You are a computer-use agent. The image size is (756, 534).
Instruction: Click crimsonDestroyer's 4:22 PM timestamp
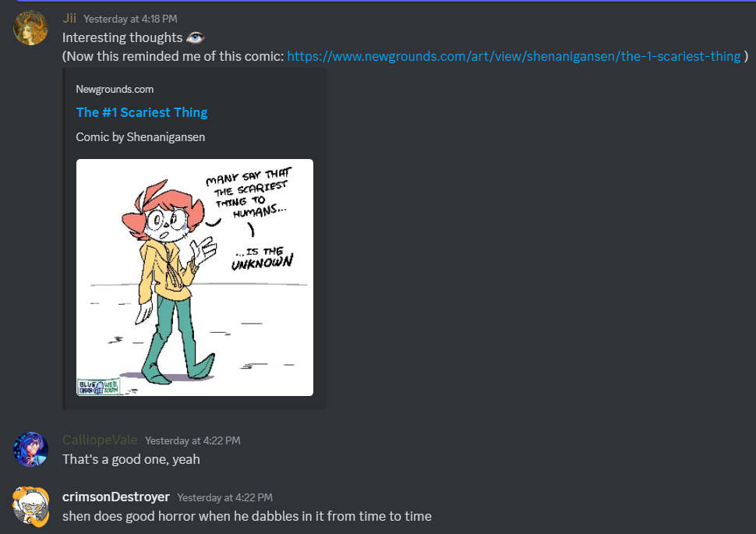click(x=224, y=497)
